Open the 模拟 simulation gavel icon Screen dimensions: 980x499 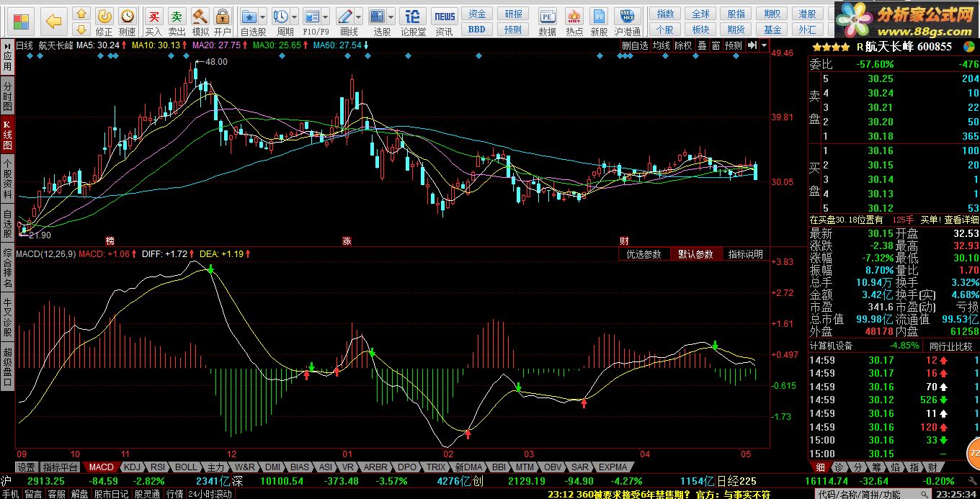(x=200, y=22)
